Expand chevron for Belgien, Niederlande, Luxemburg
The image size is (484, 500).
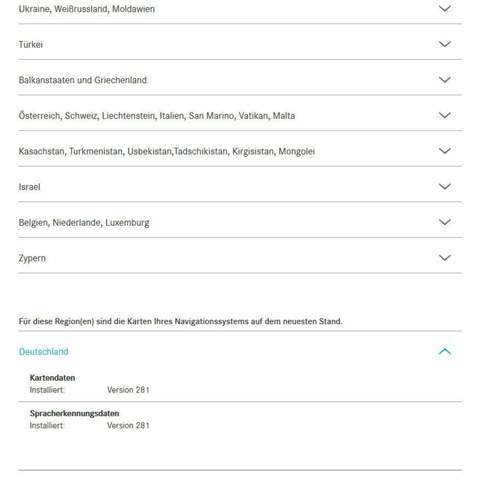coord(445,222)
